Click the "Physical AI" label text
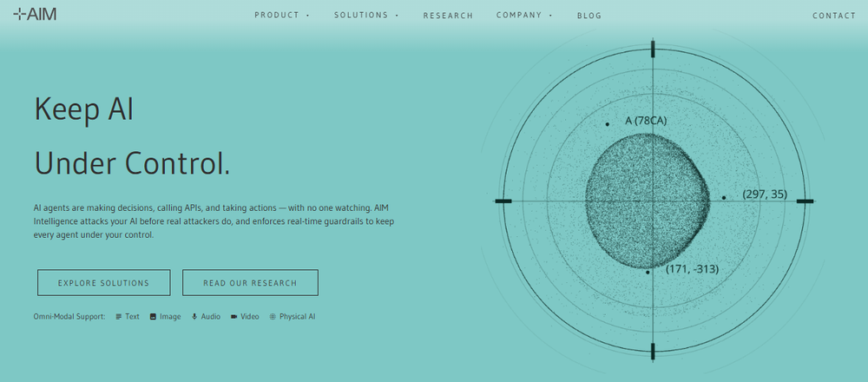This screenshot has height=382, width=868. point(297,317)
